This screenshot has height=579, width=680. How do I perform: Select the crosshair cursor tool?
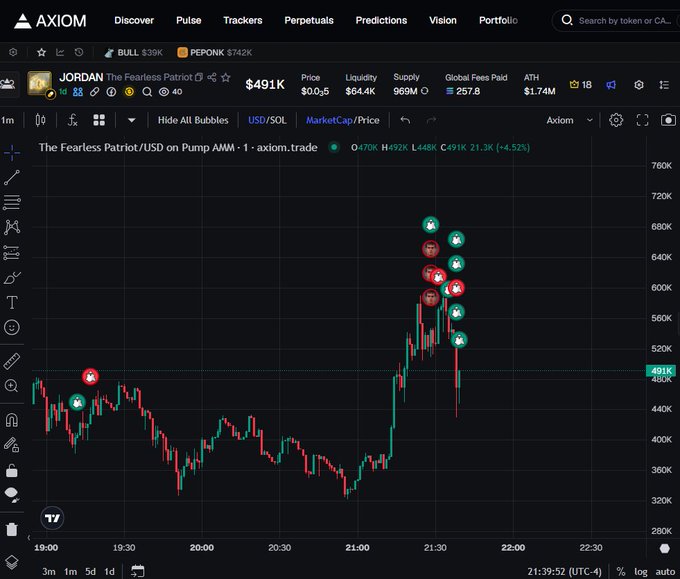pos(12,153)
